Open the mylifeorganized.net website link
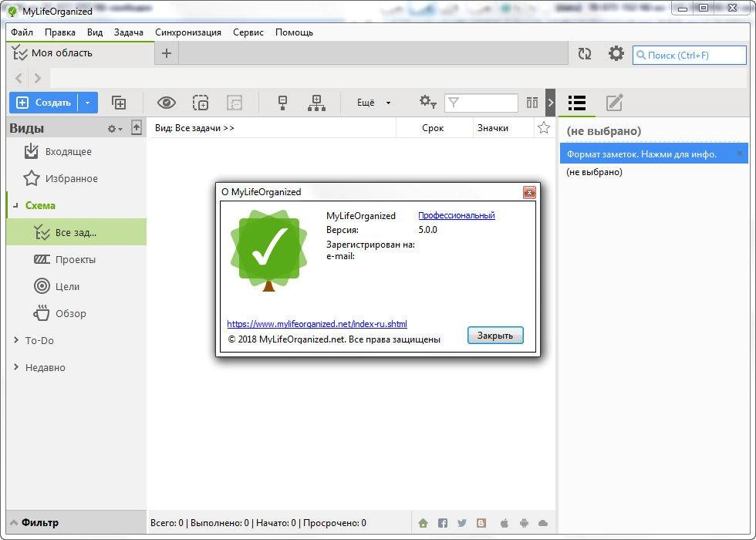 [317, 324]
